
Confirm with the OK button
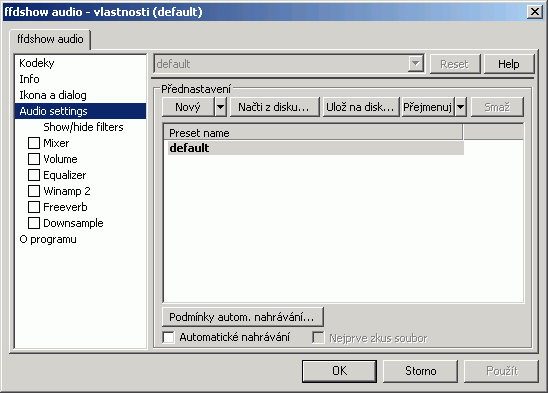click(339, 371)
